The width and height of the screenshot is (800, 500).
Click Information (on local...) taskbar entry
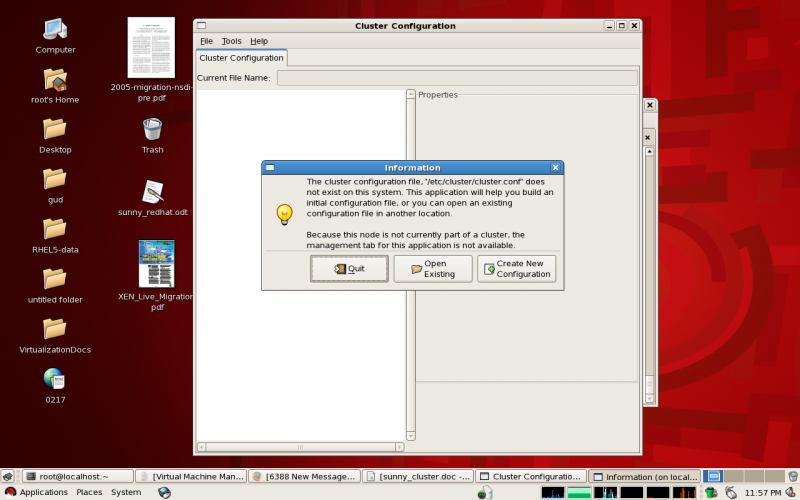(x=644, y=477)
